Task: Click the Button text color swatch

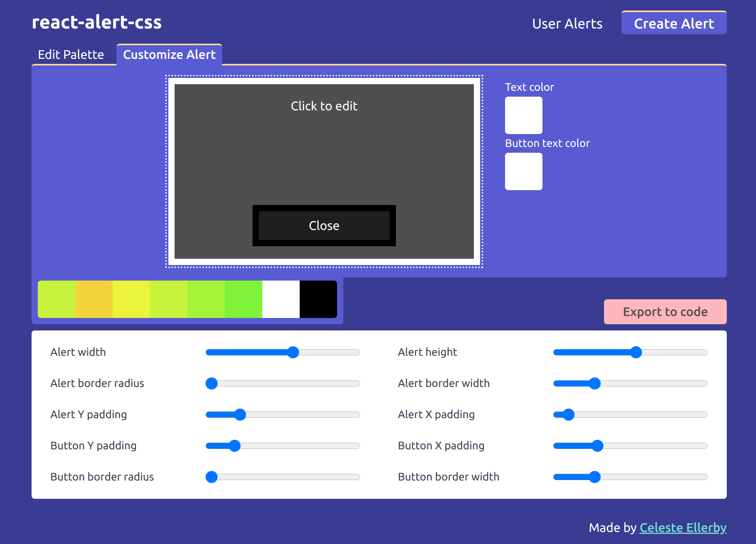Action: point(523,171)
